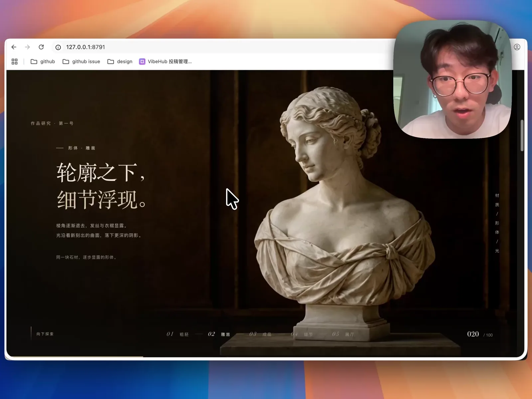Click the heading line 细节浮现。
Screen dimensions: 532x399
(102, 200)
